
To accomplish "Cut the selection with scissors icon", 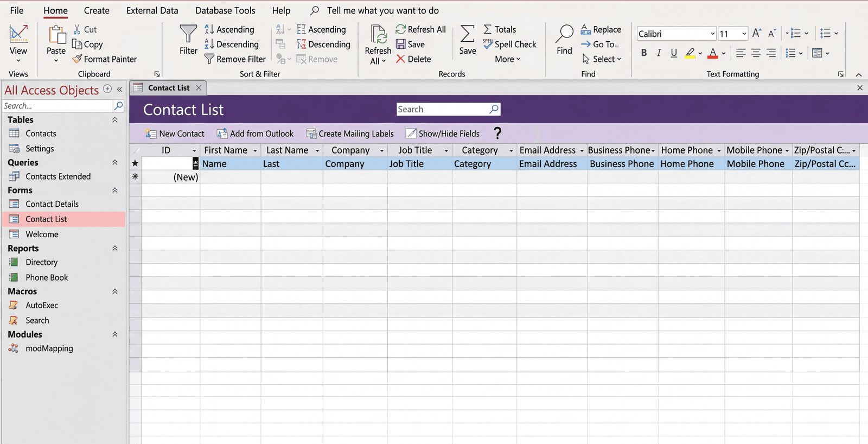I will click(x=77, y=29).
